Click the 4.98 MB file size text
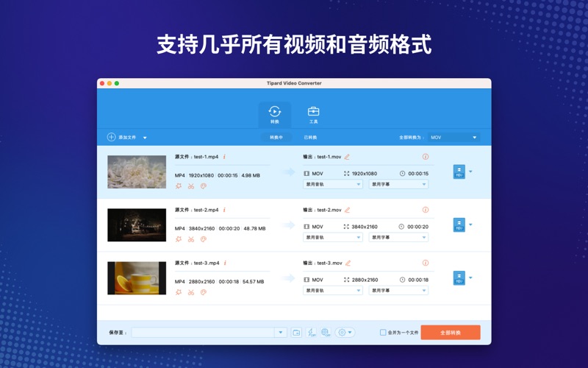The image size is (588, 368). coord(251,175)
